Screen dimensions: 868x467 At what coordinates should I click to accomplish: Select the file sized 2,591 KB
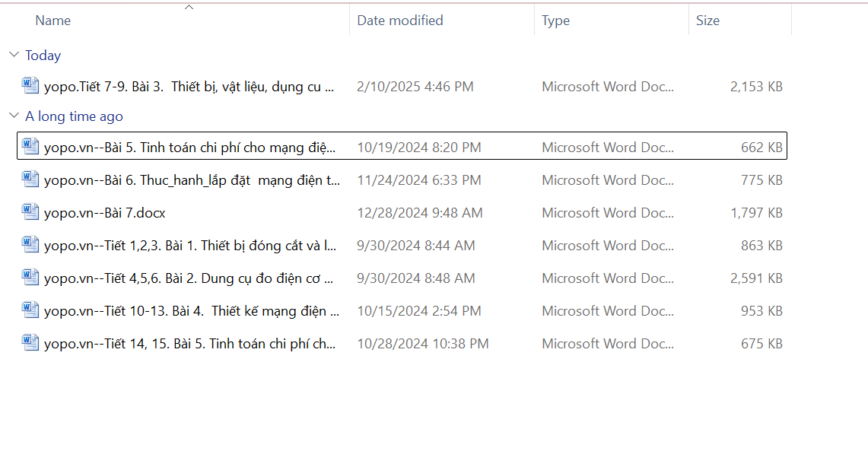[x=755, y=278]
